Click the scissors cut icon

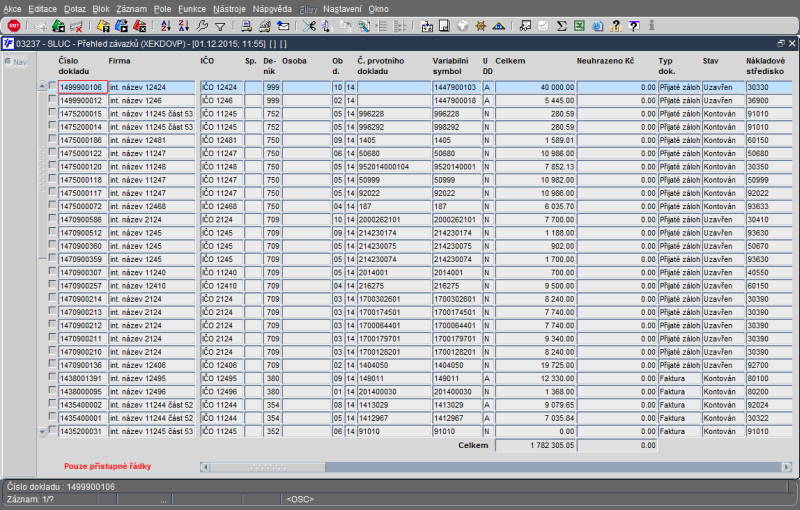click(x=309, y=25)
